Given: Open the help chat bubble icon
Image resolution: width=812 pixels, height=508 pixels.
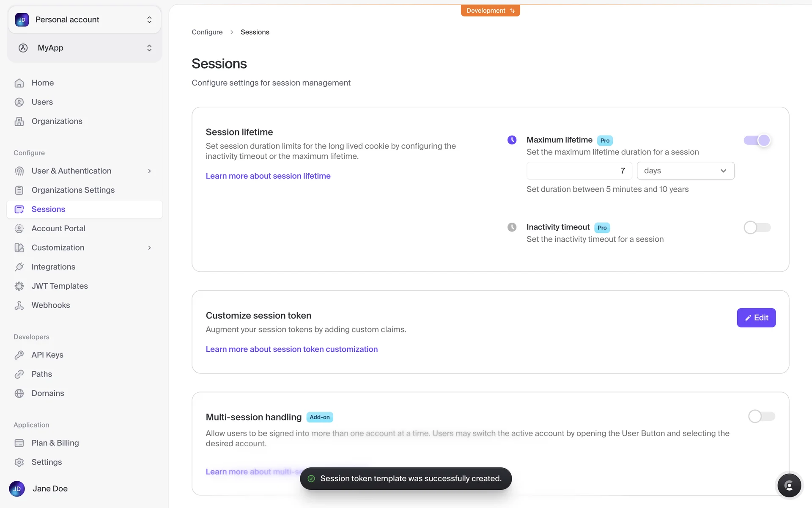Looking at the screenshot, I should coord(789,485).
